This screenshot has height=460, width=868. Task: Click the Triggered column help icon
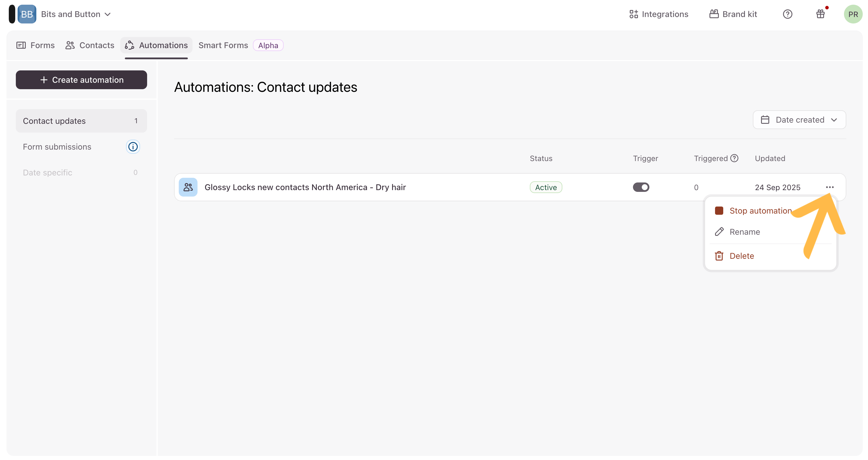pos(734,158)
